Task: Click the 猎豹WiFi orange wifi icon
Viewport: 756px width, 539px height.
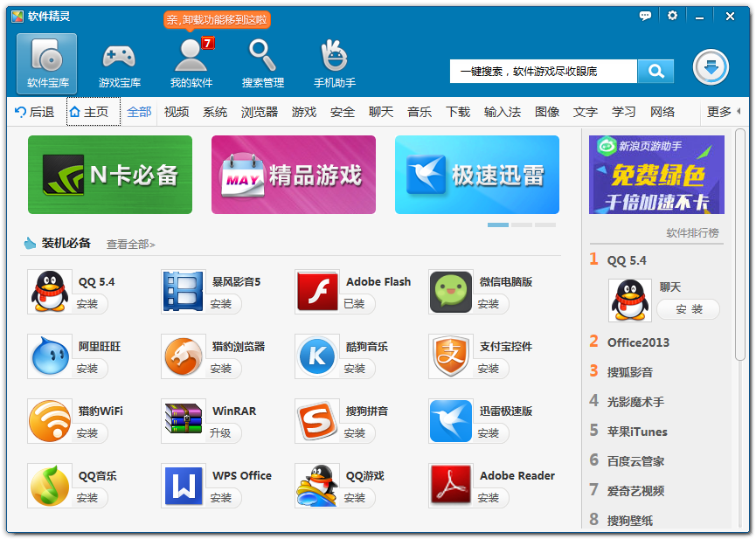Action: (50, 421)
